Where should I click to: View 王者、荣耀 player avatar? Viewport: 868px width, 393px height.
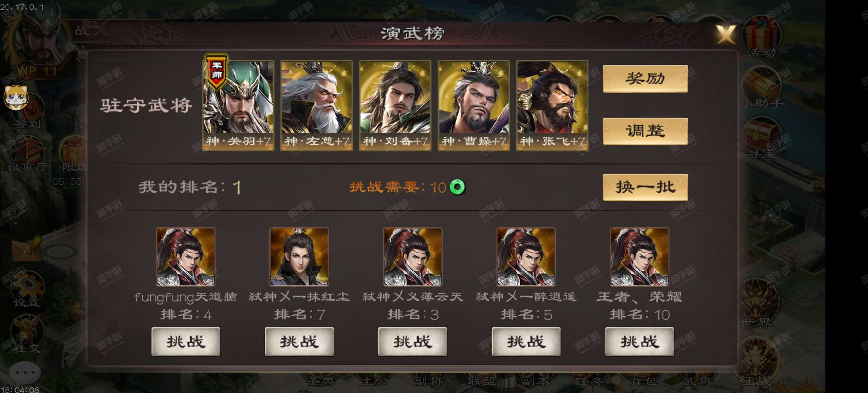point(640,257)
